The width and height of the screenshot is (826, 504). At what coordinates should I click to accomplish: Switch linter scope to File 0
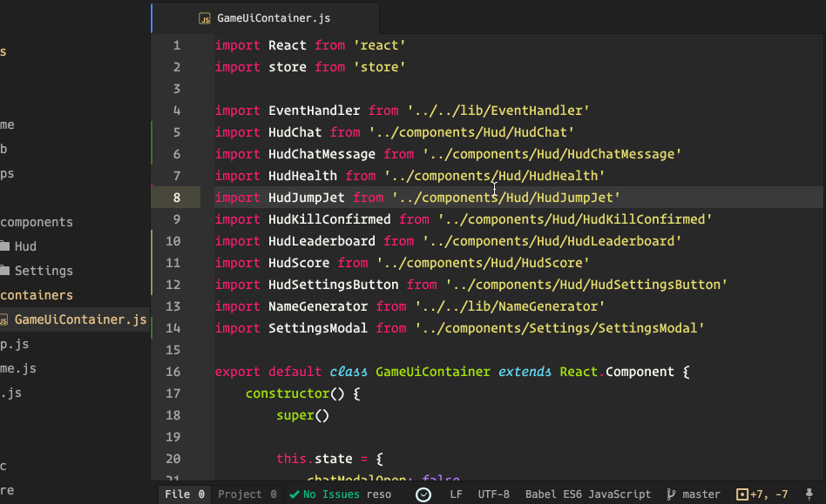pyautogui.click(x=185, y=494)
